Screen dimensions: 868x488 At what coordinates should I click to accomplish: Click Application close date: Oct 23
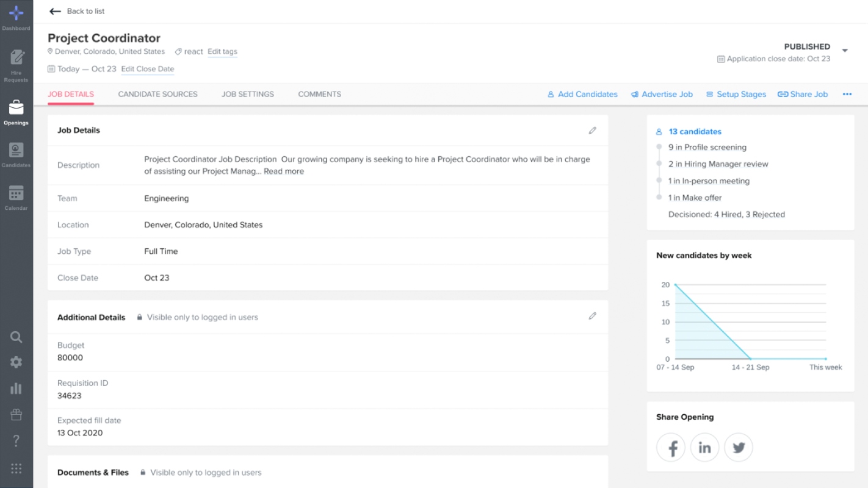point(778,59)
